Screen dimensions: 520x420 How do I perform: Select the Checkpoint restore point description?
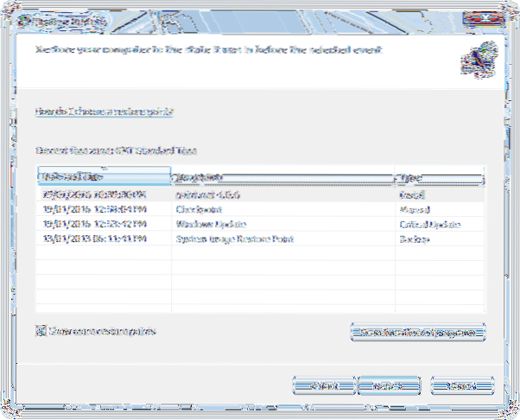point(199,208)
